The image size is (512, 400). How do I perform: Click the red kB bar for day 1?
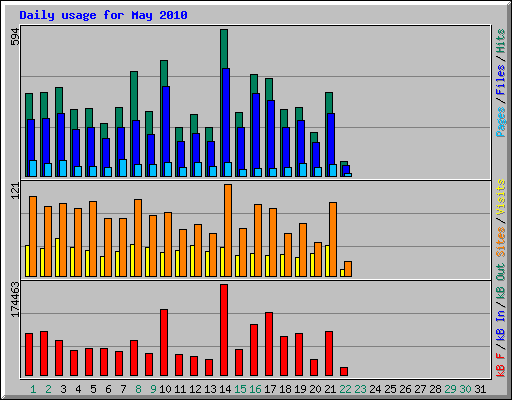point(29,355)
